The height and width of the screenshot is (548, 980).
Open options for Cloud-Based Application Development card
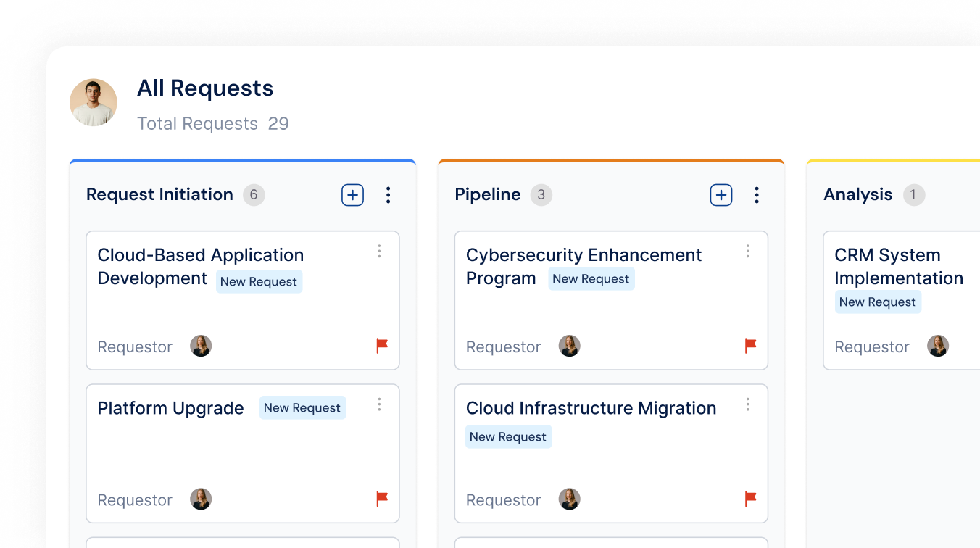click(379, 252)
